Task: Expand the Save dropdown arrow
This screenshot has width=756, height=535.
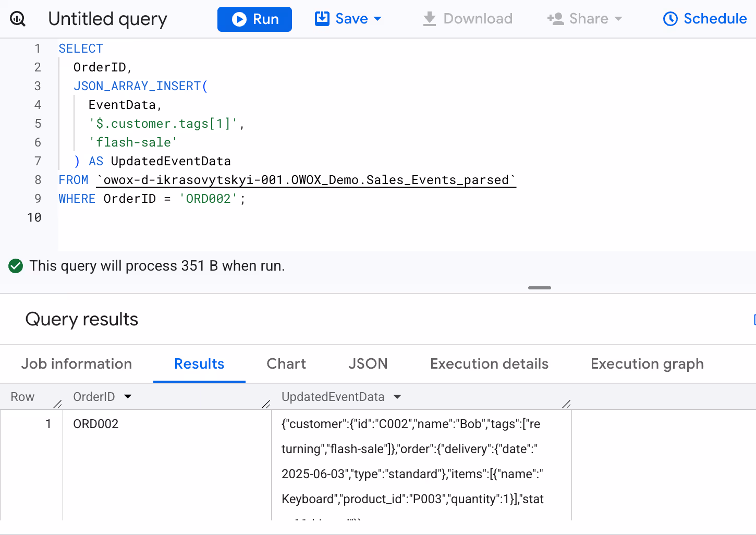Action: click(x=378, y=19)
